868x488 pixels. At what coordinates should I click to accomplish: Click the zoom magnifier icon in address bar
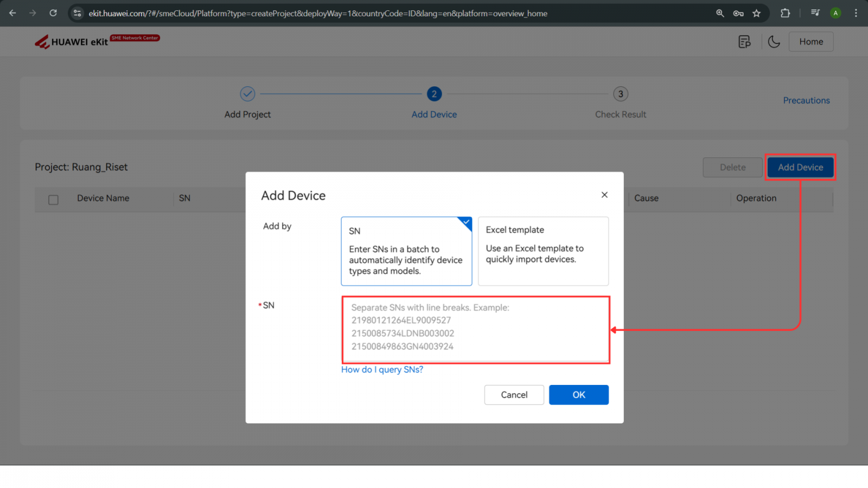click(x=720, y=13)
